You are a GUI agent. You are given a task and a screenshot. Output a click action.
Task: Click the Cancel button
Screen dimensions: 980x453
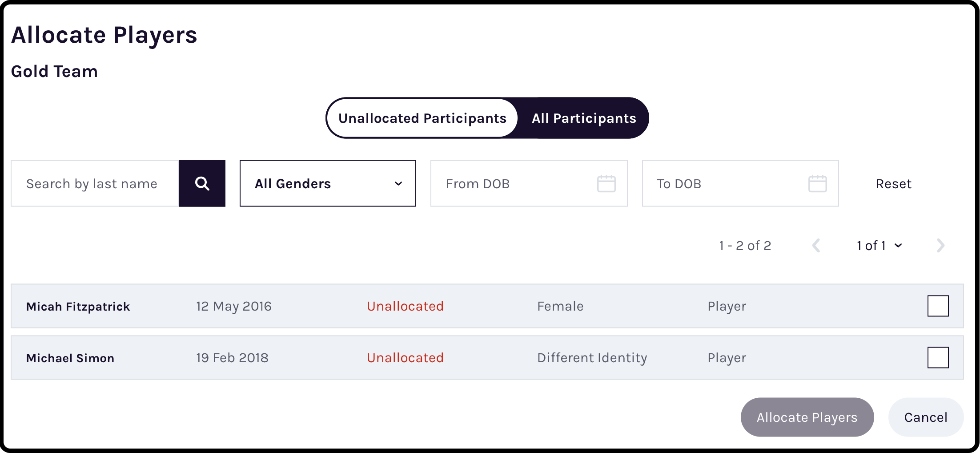point(926,417)
